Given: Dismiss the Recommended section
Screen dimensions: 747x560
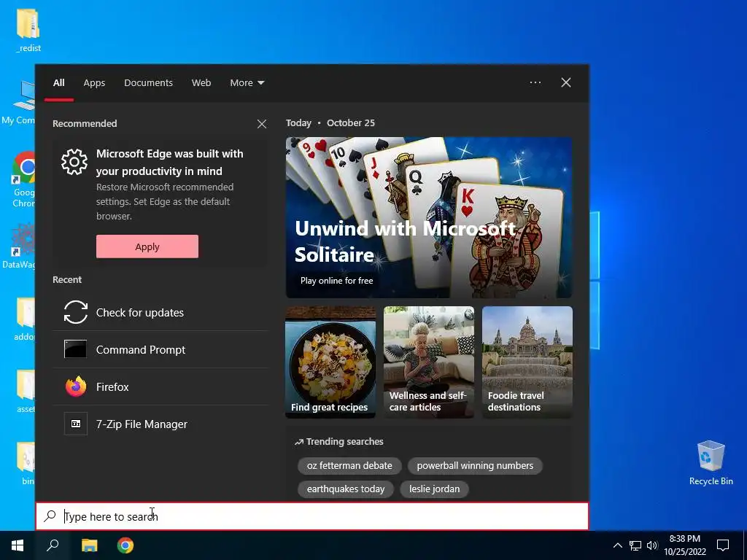Looking at the screenshot, I should [x=262, y=124].
